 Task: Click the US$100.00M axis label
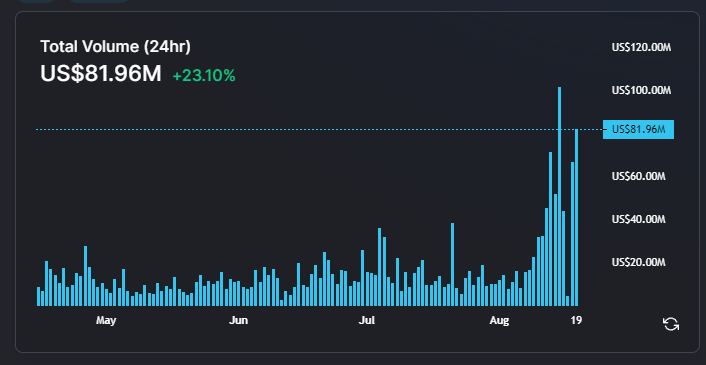[x=641, y=90]
